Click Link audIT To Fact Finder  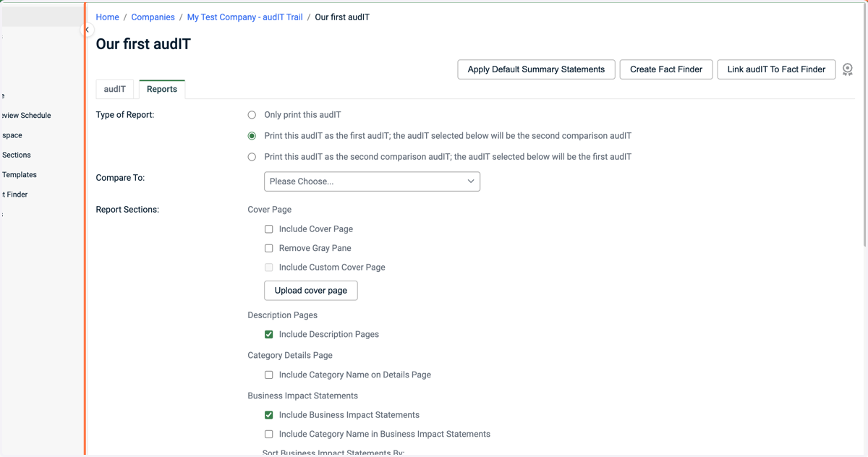(x=776, y=69)
